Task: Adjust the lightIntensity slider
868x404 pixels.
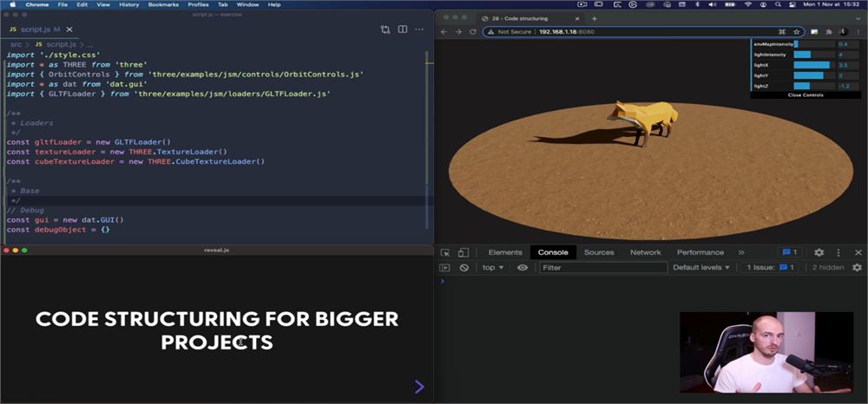Action: (814, 55)
